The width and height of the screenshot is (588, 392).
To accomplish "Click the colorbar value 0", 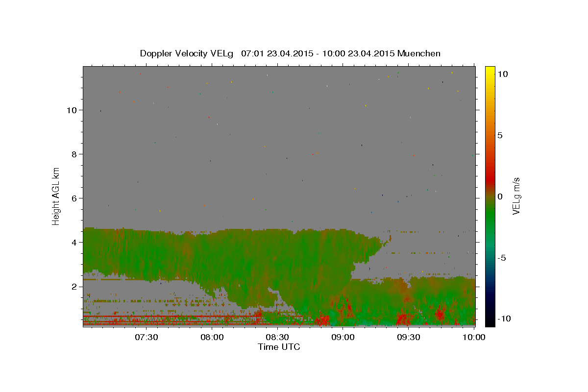I will 500,196.
